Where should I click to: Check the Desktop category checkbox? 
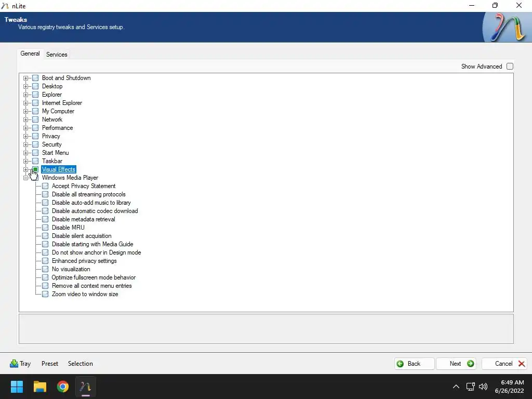35,86
